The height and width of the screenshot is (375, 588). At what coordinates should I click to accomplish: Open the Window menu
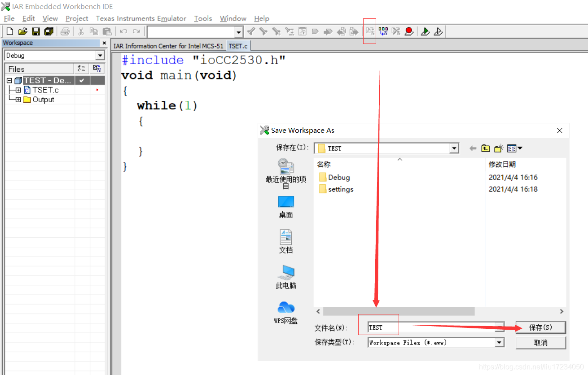[x=233, y=18]
